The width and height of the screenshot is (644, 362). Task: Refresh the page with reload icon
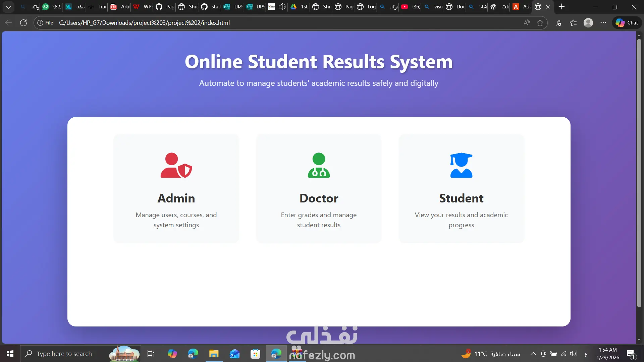click(x=23, y=23)
